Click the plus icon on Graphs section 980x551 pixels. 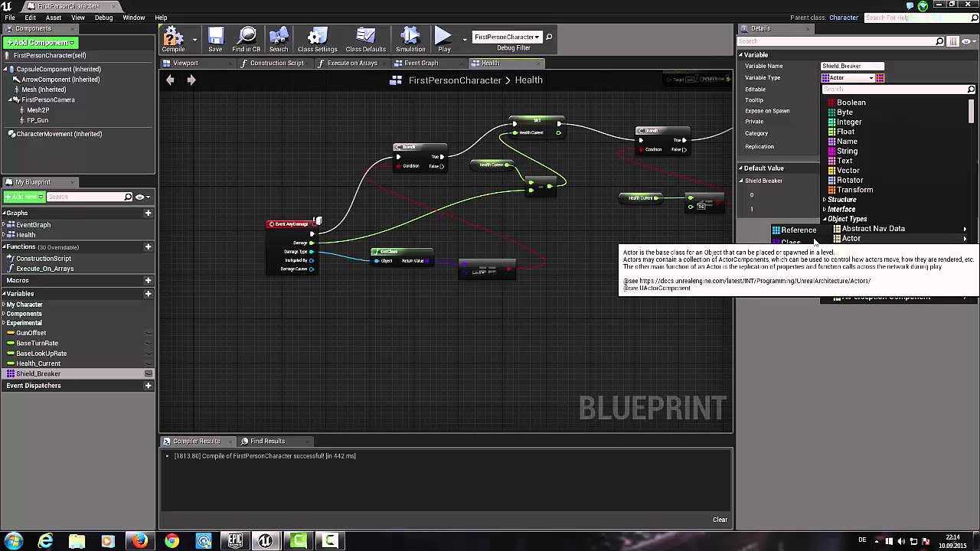coord(148,214)
